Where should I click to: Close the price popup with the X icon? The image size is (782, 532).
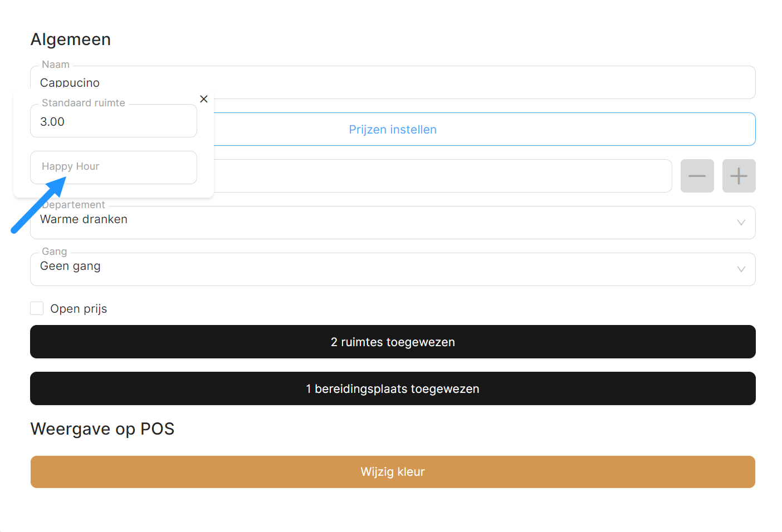pos(204,99)
